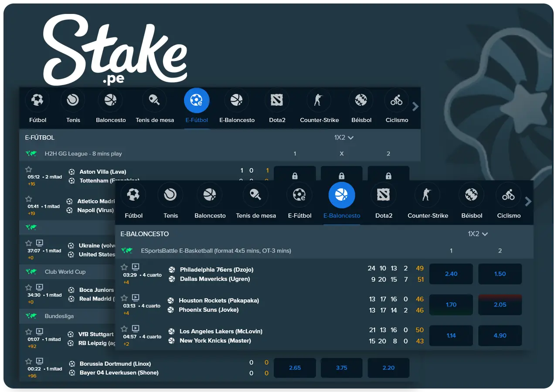
Task: Watch live stream of Borussia Dortmund match
Action: (40, 361)
